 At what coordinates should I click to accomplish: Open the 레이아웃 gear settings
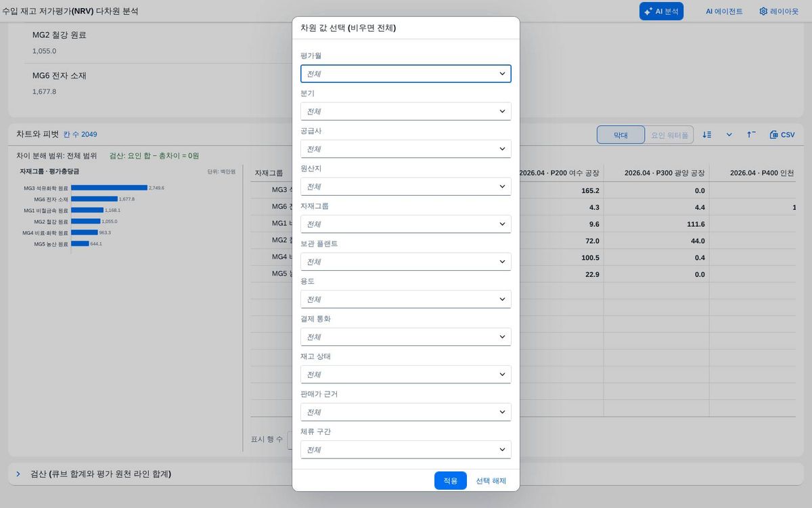coord(779,12)
